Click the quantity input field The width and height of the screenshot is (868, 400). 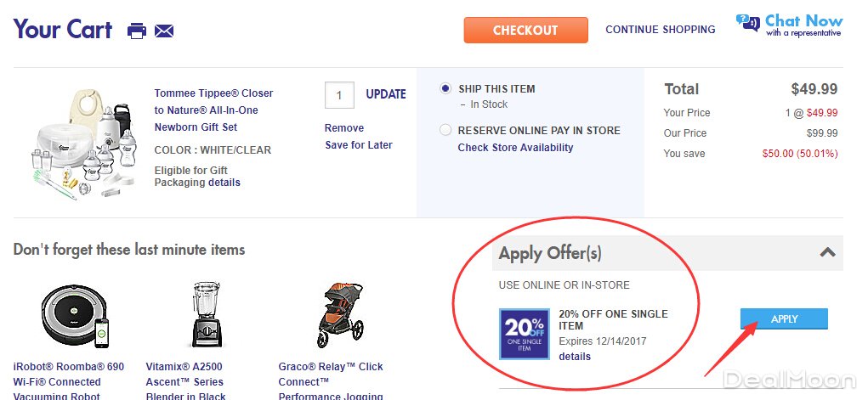pyautogui.click(x=339, y=95)
